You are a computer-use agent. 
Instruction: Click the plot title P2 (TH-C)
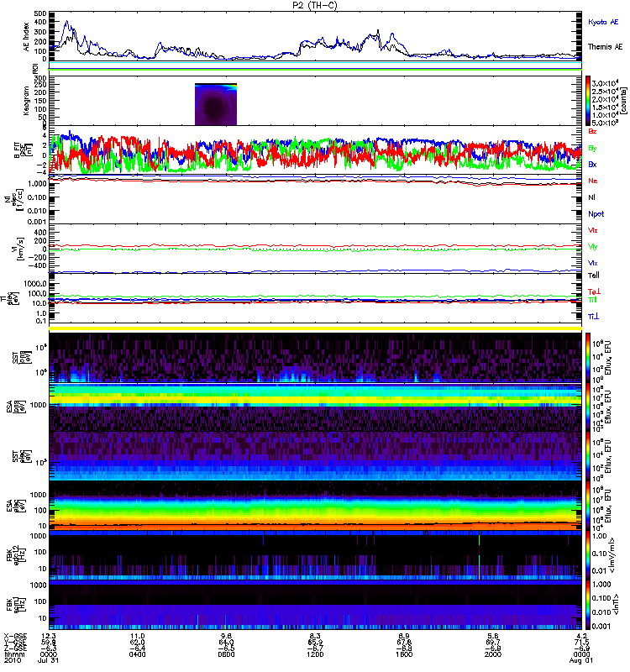[315, 5]
